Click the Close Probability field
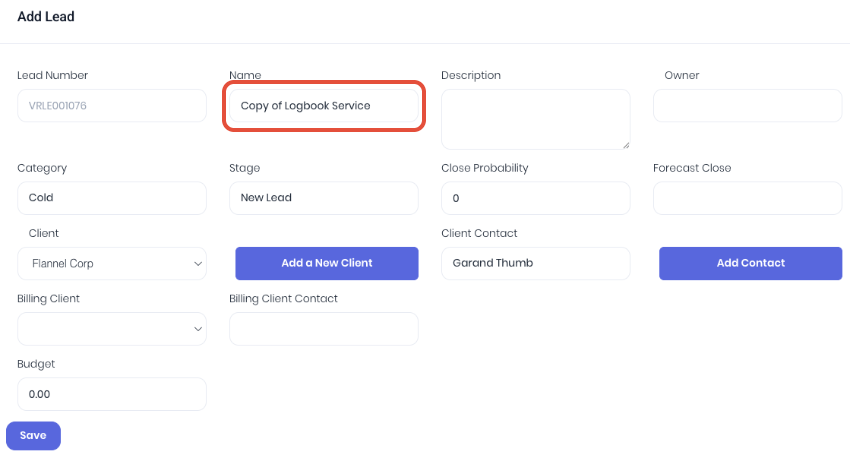This screenshot has height=461, width=850. [536, 198]
